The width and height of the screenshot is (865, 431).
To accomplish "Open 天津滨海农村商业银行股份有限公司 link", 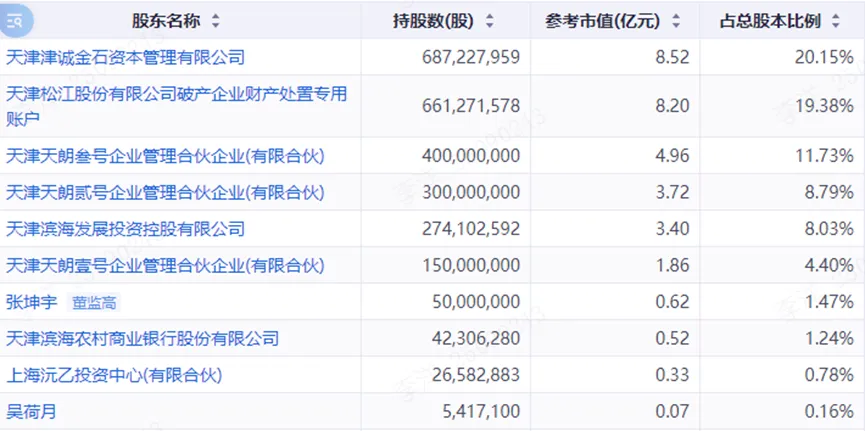I will (142, 338).
